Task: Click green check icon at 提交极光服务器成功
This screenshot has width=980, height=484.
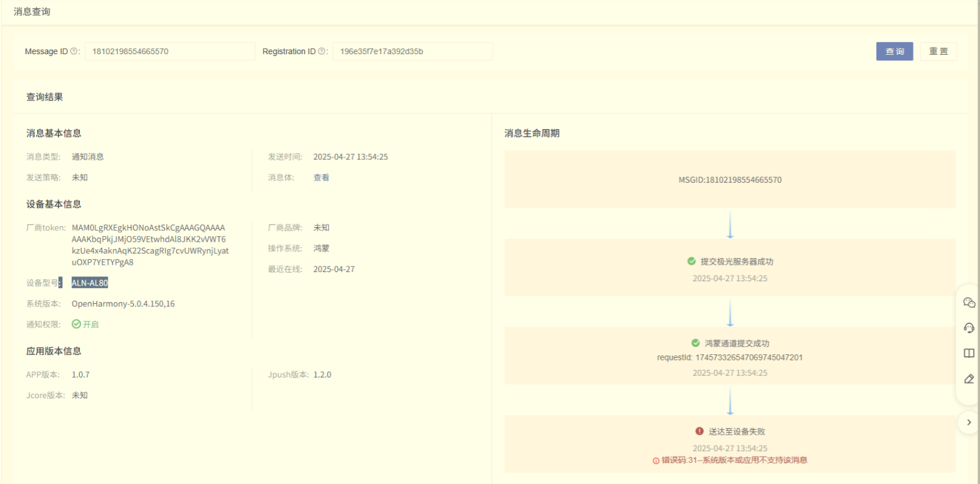Action: coord(691,261)
